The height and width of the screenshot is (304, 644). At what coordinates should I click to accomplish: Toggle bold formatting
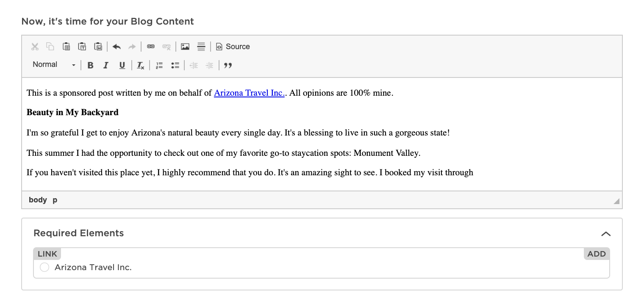(x=90, y=65)
